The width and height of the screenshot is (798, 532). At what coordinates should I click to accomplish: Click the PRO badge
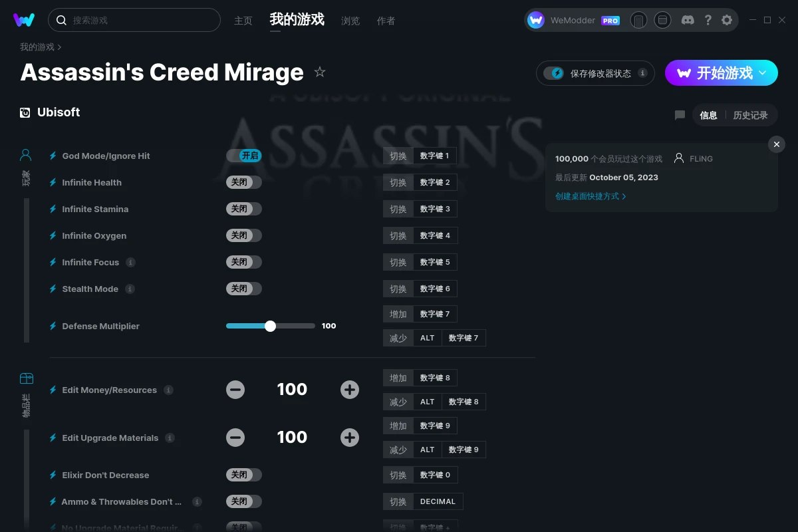pos(610,21)
